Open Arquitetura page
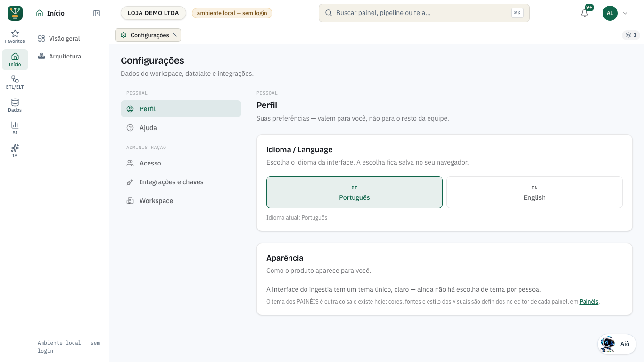The width and height of the screenshot is (644, 362). (x=70, y=57)
